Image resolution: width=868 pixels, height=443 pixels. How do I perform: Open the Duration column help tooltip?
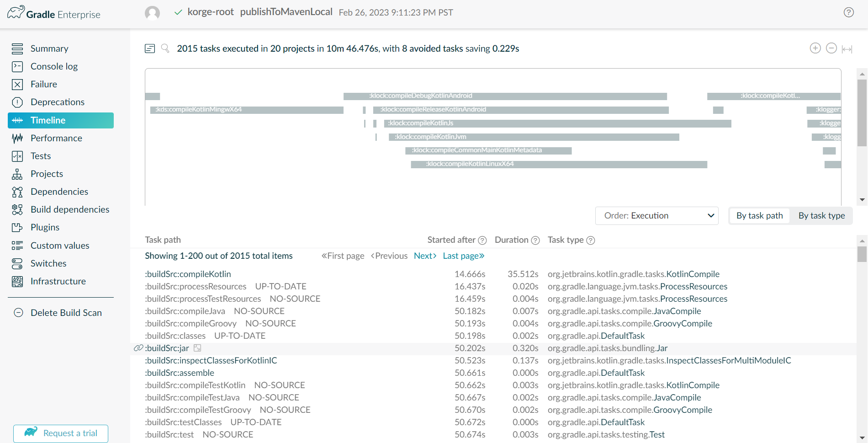pos(536,240)
